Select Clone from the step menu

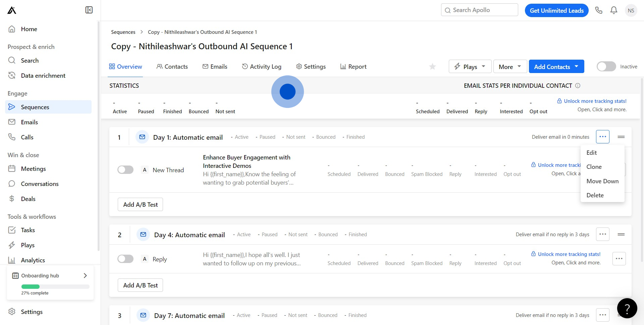coord(594,167)
